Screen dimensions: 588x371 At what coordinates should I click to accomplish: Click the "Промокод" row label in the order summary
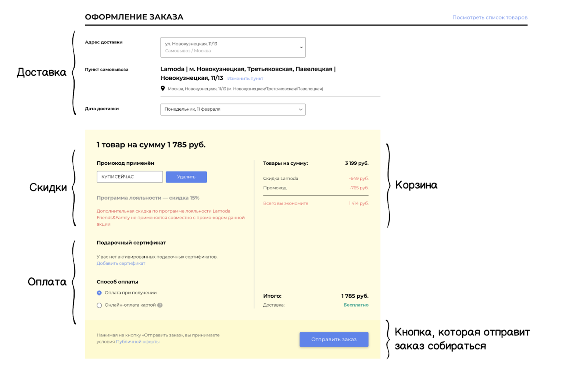[275, 188]
